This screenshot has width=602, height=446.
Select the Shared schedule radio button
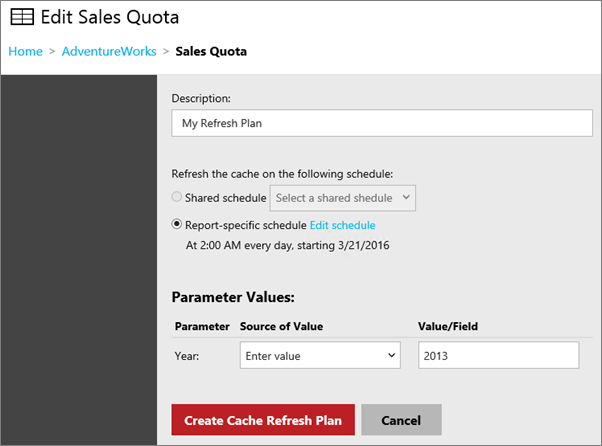178,198
